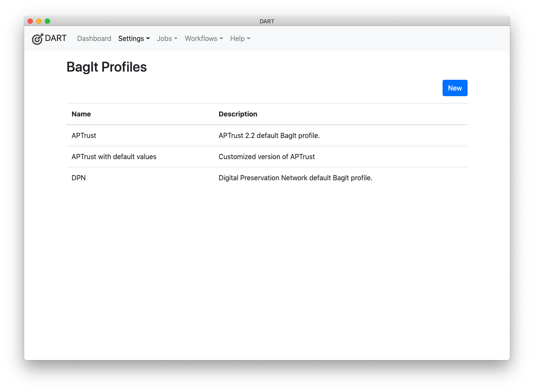
Task: Click the Description column header
Action: [x=238, y=114]
